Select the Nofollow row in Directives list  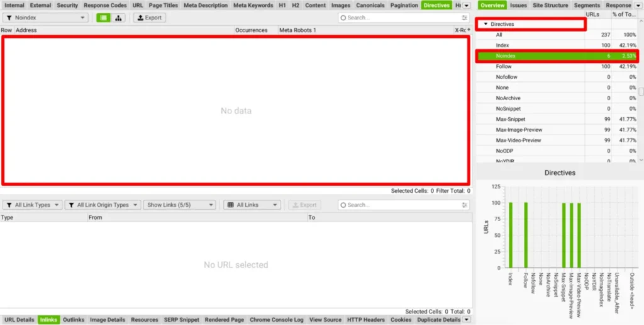507,77
